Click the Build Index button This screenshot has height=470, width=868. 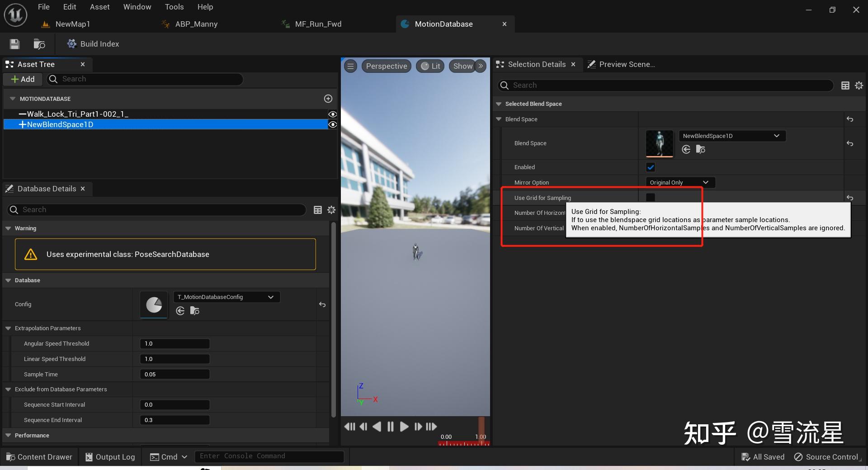[93, 44]
